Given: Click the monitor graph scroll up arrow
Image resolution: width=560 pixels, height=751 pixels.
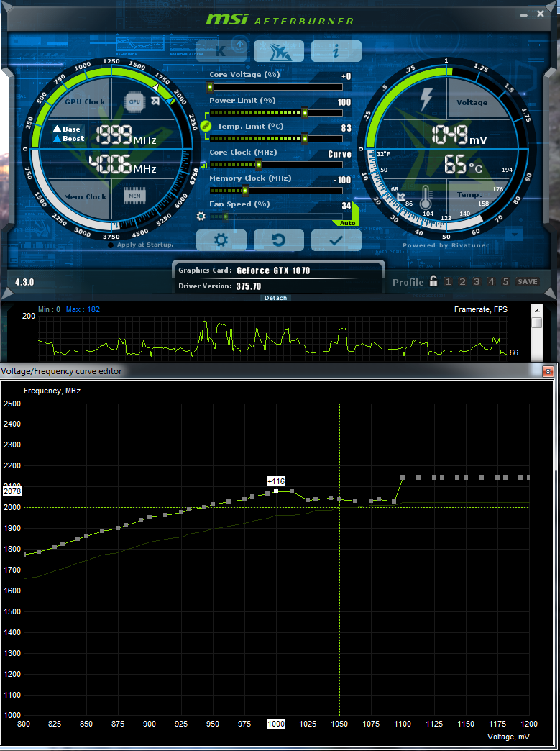Looking at the screenshot, I should 537,310.
